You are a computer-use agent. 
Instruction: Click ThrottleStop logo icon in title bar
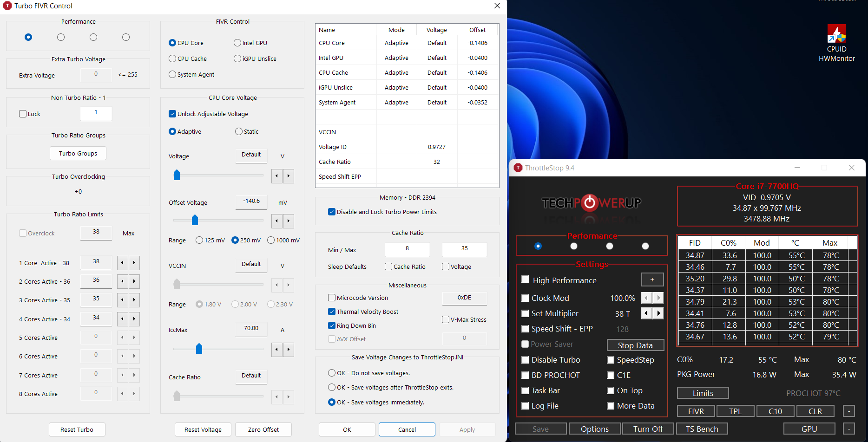518,168
